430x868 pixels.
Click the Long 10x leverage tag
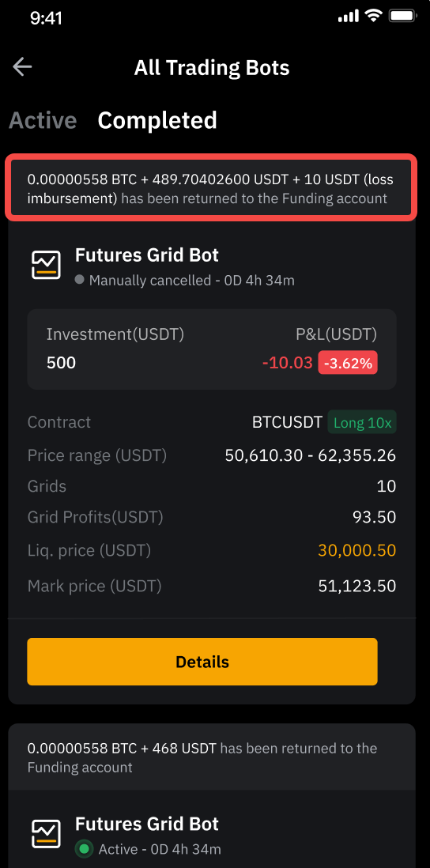(363, 424)
